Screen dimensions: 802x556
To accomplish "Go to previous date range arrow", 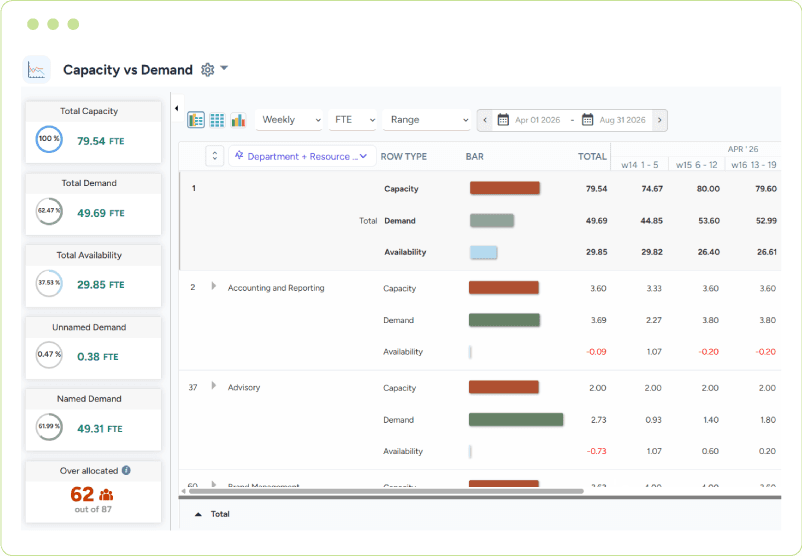I will 485,120.
